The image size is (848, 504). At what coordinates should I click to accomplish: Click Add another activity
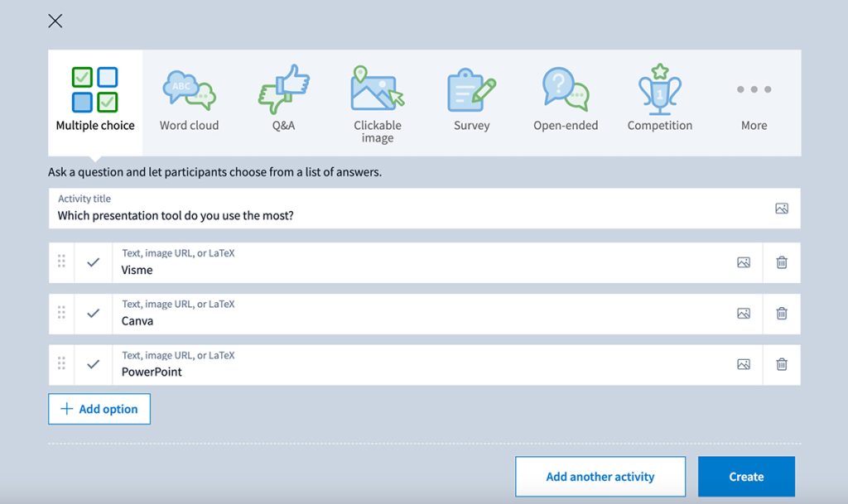600,476
